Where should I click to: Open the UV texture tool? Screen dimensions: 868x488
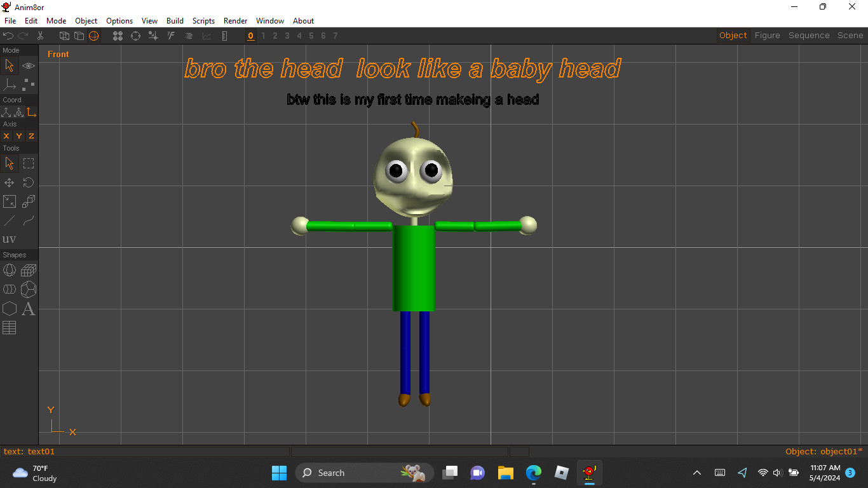click(x=10, y=239)
